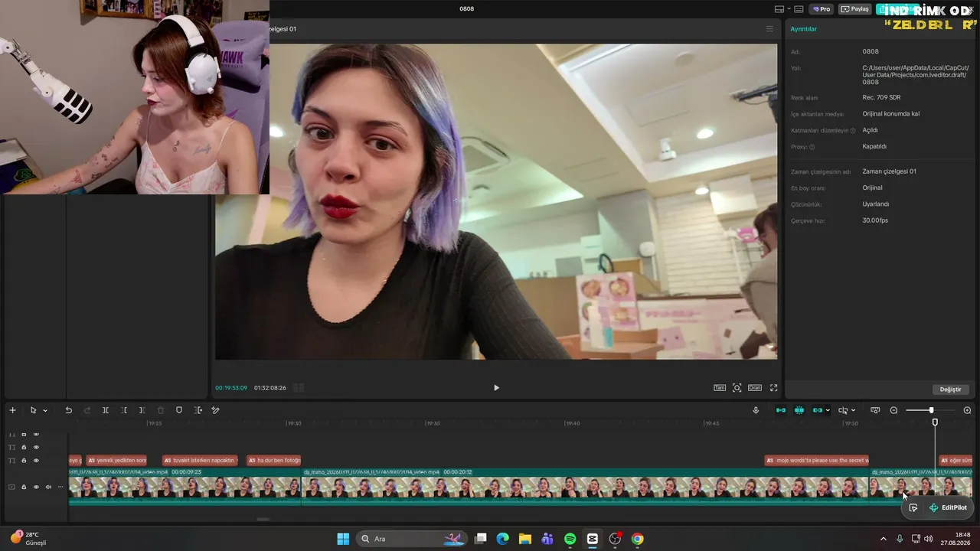
Task: Open Microsoft Edge from the taskbar
Action: tap(502, 539)
